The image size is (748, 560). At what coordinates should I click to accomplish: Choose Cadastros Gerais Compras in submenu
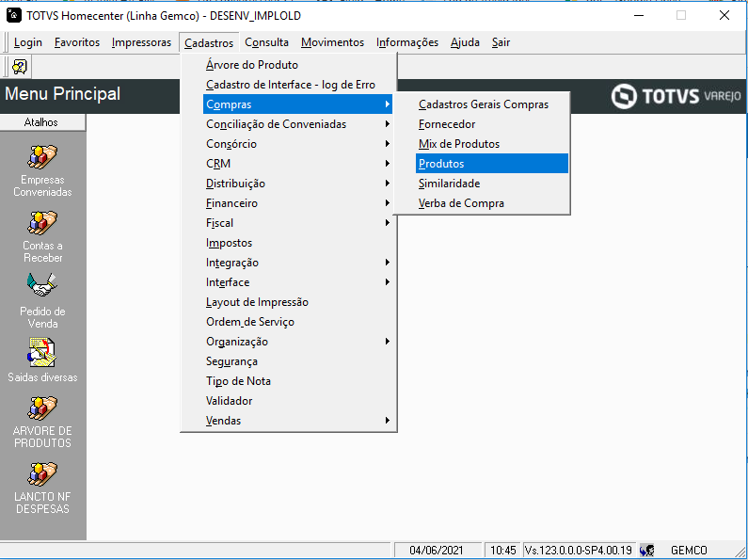point(492,104)
